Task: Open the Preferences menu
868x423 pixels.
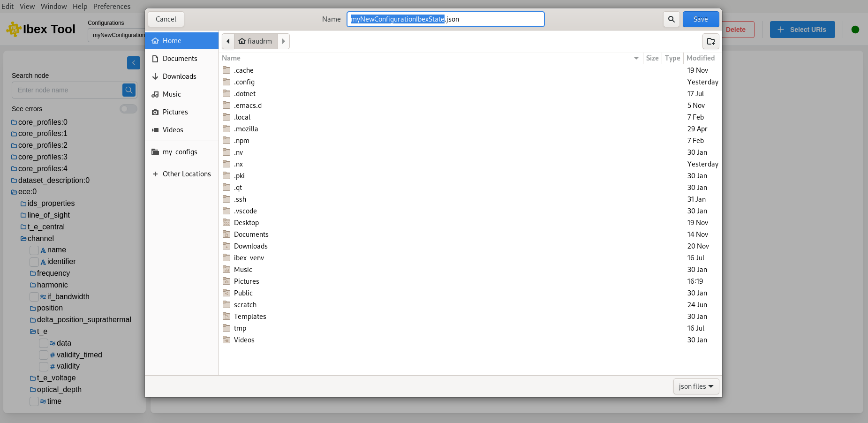Action: click(x=112, y=6)
